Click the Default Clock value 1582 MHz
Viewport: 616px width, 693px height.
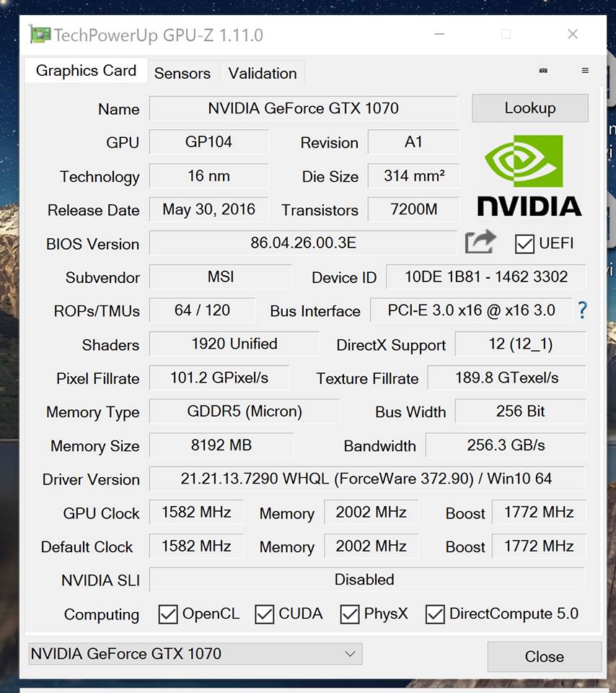196,546
